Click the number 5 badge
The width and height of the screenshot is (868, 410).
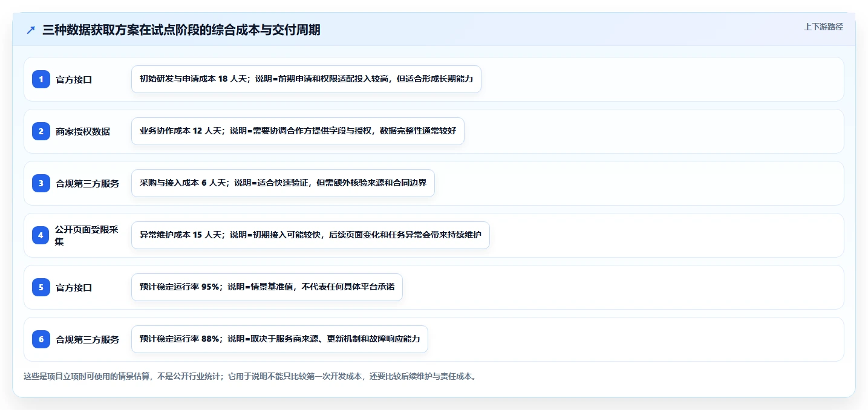pos(41,287)
